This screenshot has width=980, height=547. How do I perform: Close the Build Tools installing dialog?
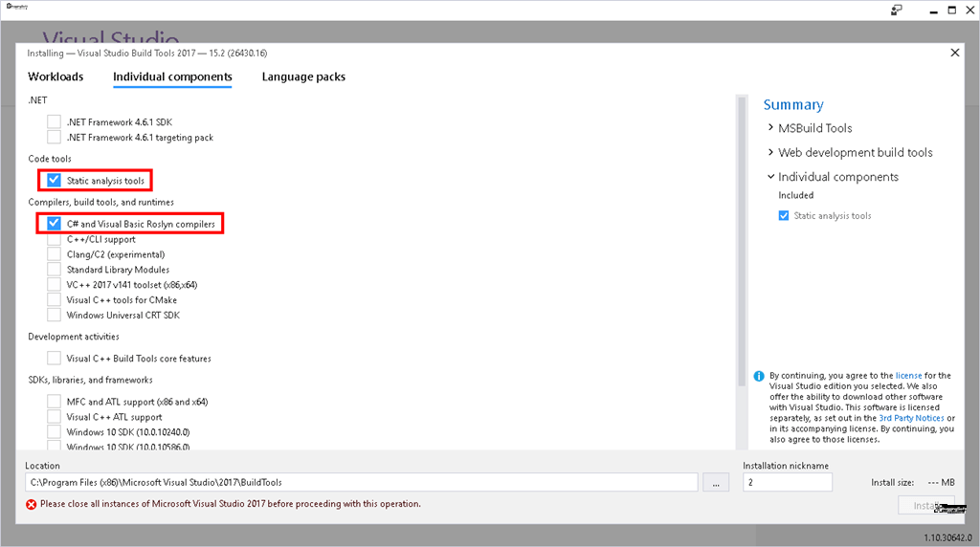(x=953, y=54)
